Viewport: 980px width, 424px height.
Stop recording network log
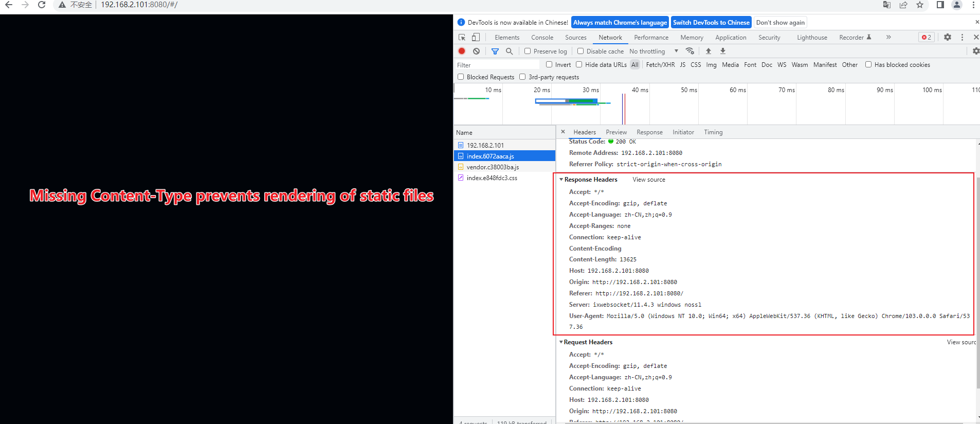pyautogui.click(x=462, y=51)
